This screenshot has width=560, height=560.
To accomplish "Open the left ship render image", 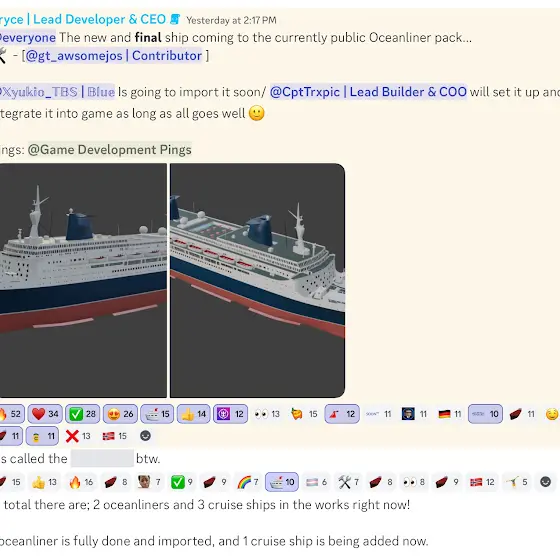I will tap(83, 280).
